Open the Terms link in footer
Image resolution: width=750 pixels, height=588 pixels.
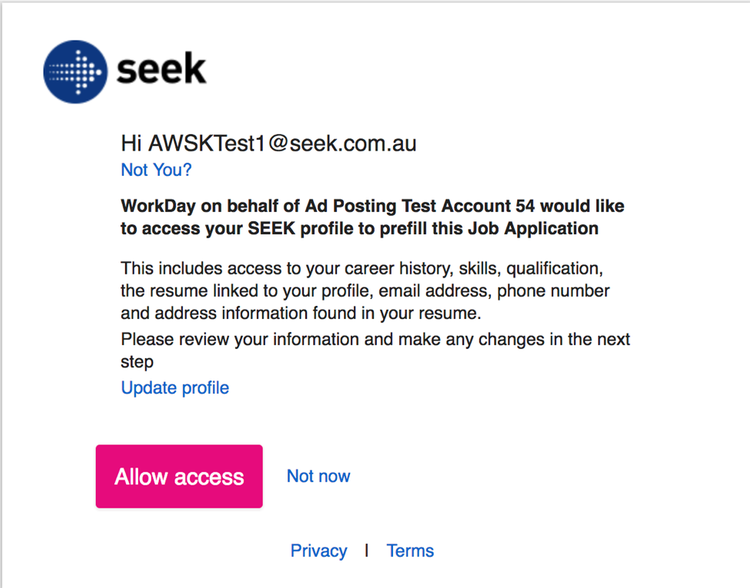pyautogui.click(x=410, y=550)
